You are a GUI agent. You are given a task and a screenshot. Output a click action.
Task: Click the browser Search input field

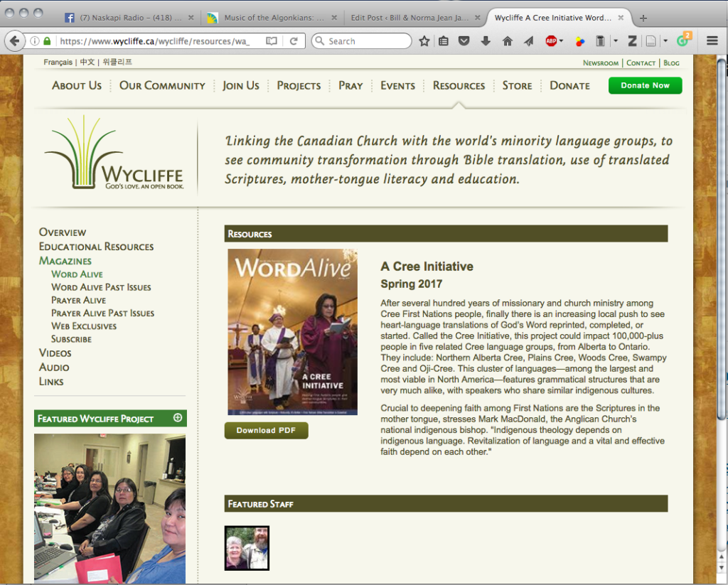tap(362, 41)
